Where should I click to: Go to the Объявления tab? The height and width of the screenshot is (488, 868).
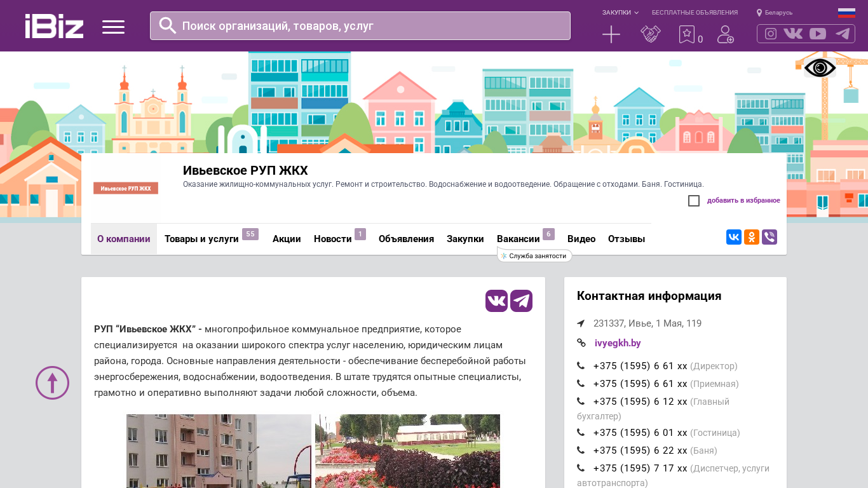[x=406, y=239]
